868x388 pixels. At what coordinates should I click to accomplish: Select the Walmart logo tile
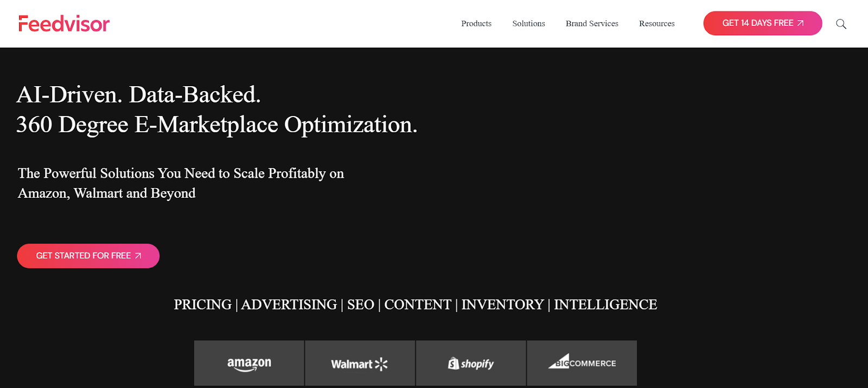(x=360, y=363)
